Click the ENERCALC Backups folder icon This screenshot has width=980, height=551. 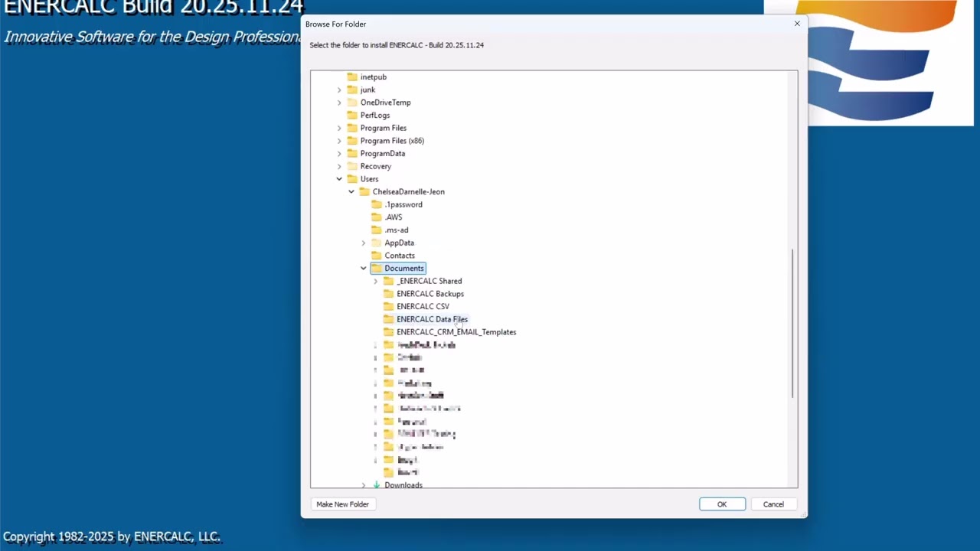coord(389,294)
